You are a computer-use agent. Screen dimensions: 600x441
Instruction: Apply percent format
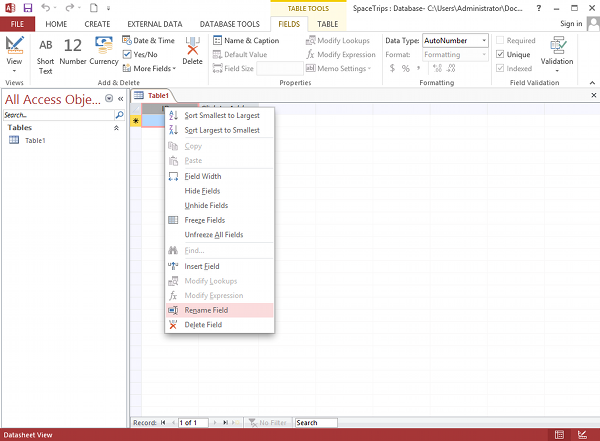tap(406, 68)
